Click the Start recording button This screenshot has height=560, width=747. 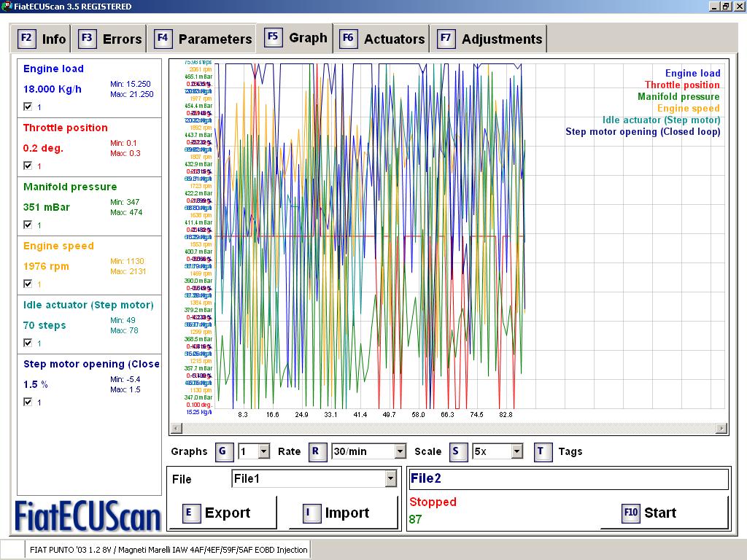coord(665,513)
